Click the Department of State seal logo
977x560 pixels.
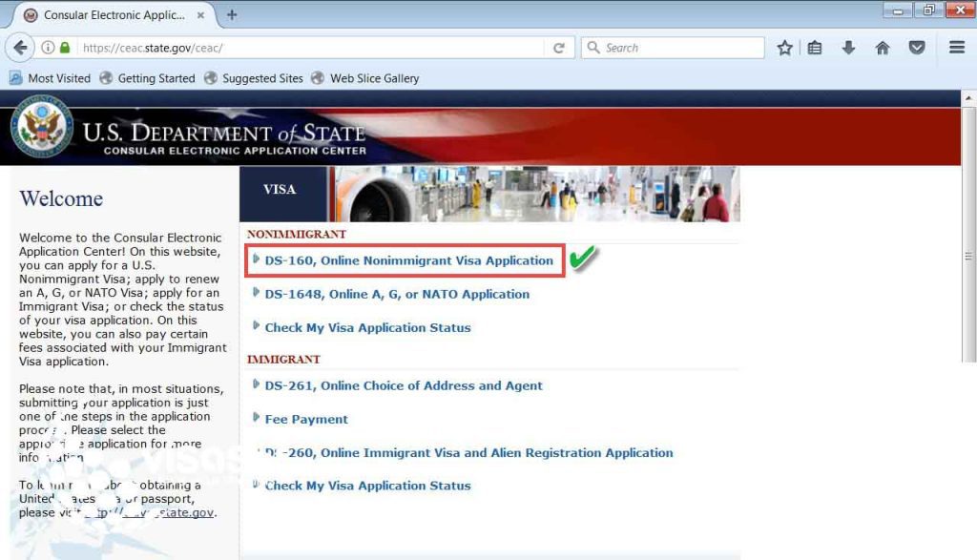pyautogui.click(x=42, y=127)
